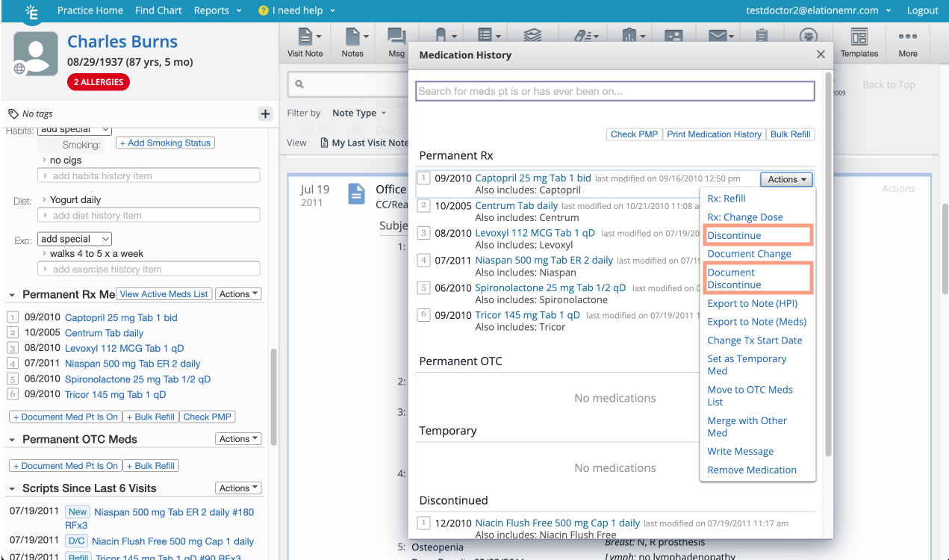Image resolution: width=949 pixels, height=560 pixels.
Task: Open a new Visit Note from toolbar
Action: pyautogui.click(x=305, y=42)
